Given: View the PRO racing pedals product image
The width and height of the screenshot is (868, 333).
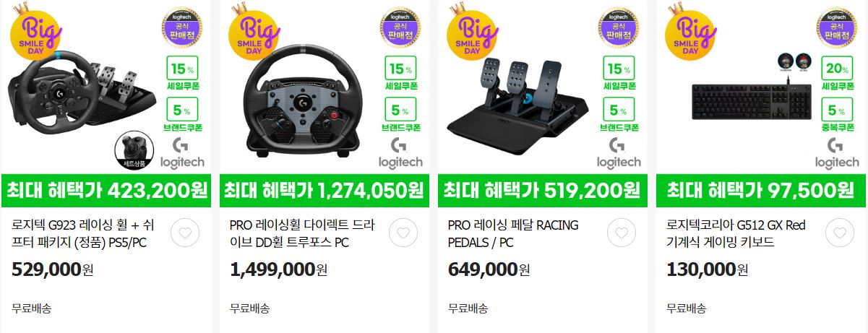Looking at the screenshot, I should click(x=542, y=87).
